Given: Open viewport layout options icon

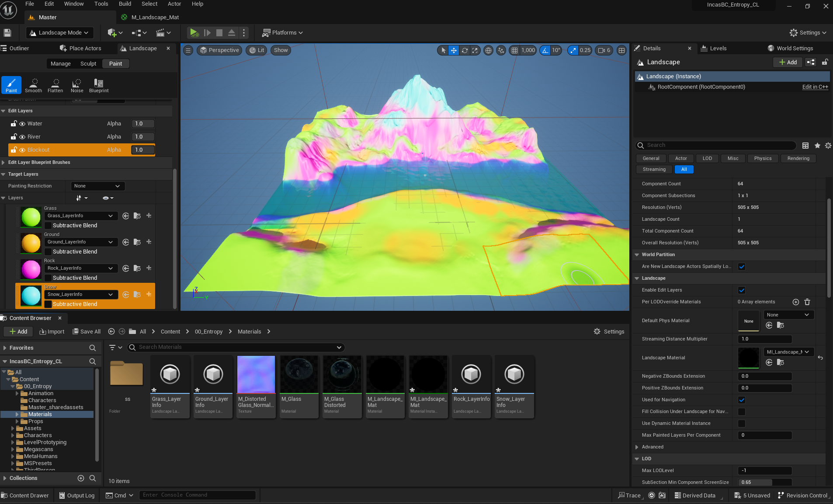Looking at the screenshot, I should (x=621, y=50).
